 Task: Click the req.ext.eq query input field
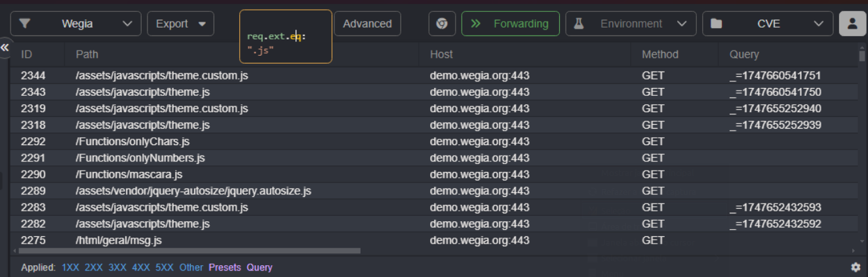point(286,37)
